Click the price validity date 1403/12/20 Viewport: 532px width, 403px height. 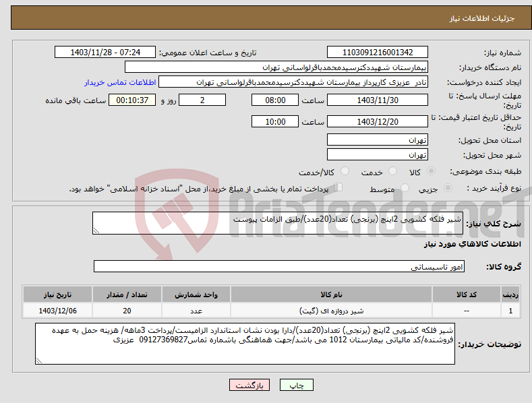pyautogui.click(x=378, y=121)
